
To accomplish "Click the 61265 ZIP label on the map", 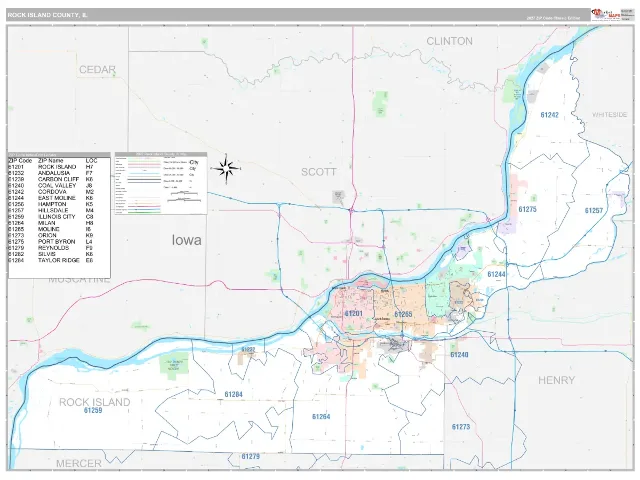I will coord(403,314).
